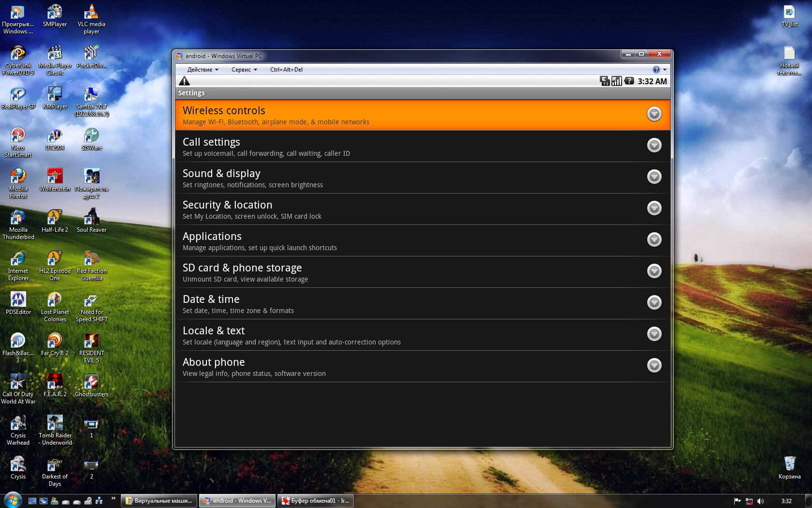Select Ghostbusters desktop icon

point(91,386)
